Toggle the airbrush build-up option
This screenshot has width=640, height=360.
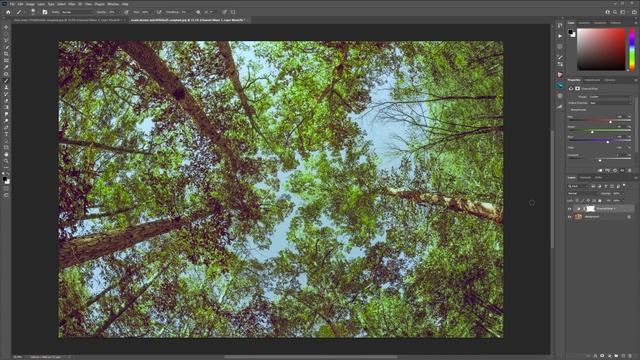pyautogui.click(x=159, y=12)
